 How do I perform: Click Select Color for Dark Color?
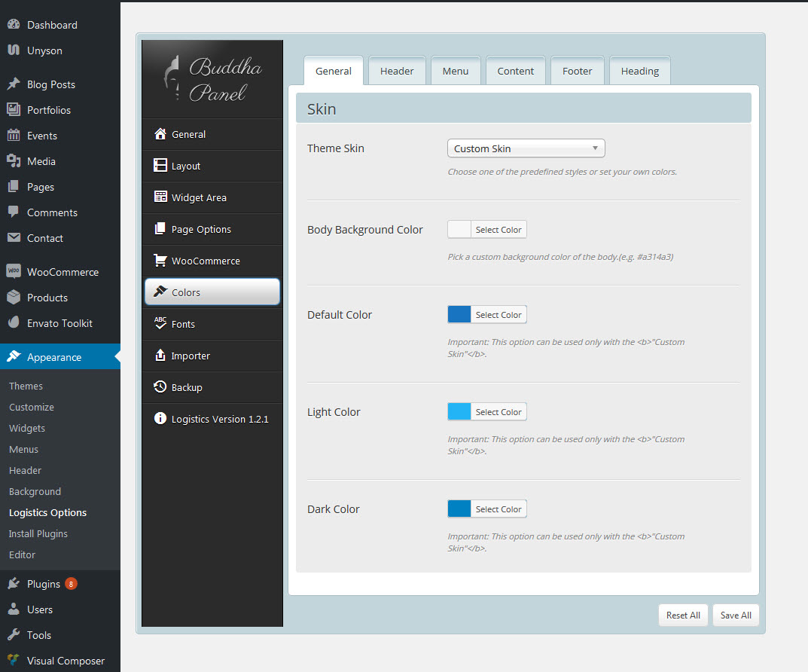[499, 509]
